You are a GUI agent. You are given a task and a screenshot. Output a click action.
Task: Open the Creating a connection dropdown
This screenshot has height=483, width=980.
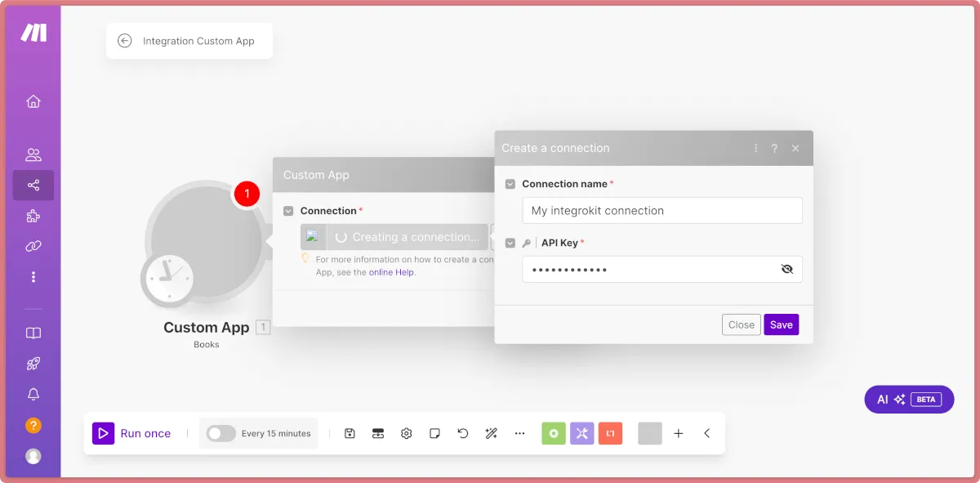click(394, 237)
